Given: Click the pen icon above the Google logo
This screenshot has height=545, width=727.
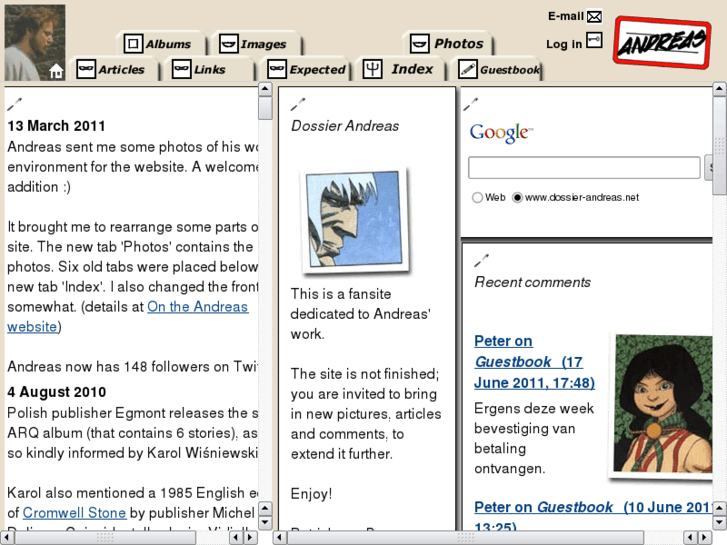Looking at the screenshot, I should 470,104.
